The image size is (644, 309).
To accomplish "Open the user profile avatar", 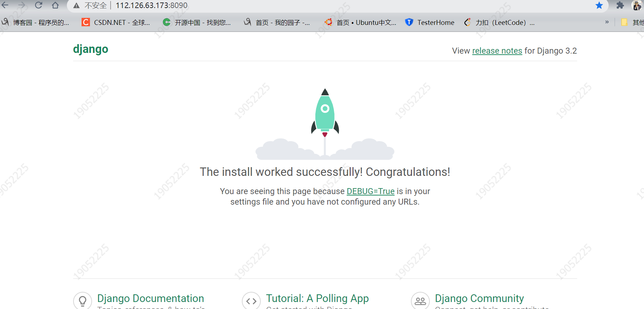I will (637, 5).
